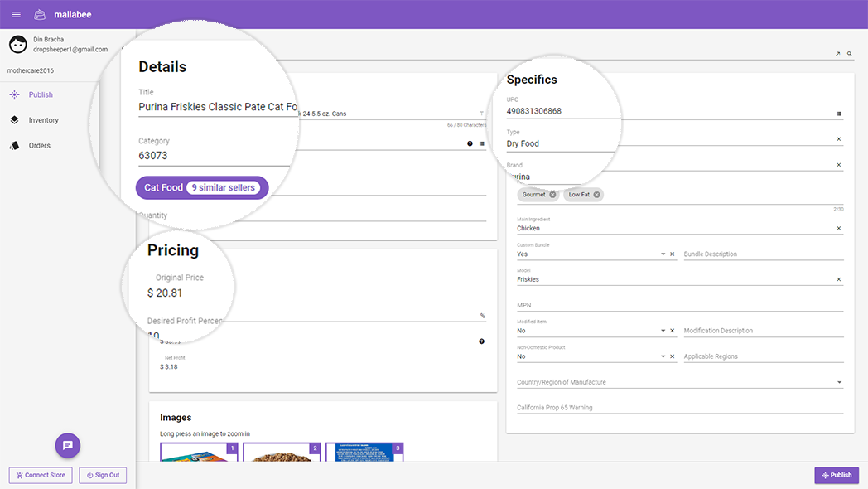Clear the Model Friskies field
This screenshot has height=489, width=868.
coord(839,279)
